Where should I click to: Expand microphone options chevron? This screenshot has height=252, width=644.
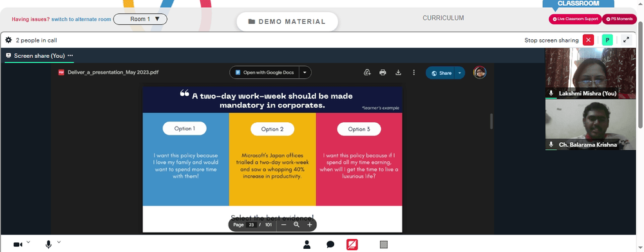(59, 242)
